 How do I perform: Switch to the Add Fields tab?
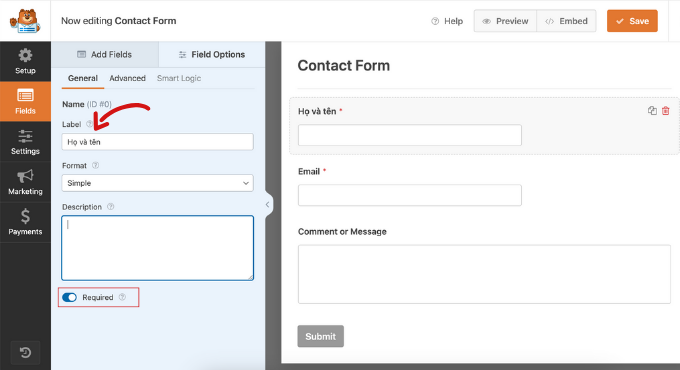pyautogui.click(x=105, y=54)
